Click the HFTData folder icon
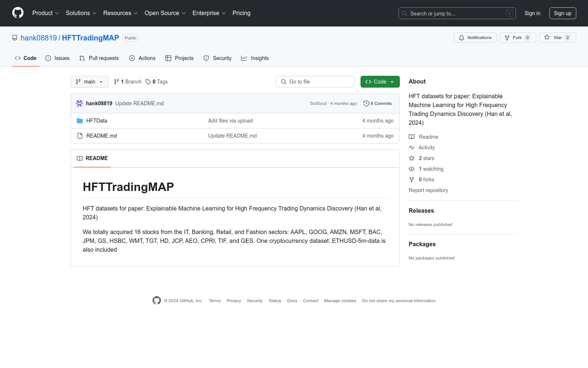 (x=80, y=121)
